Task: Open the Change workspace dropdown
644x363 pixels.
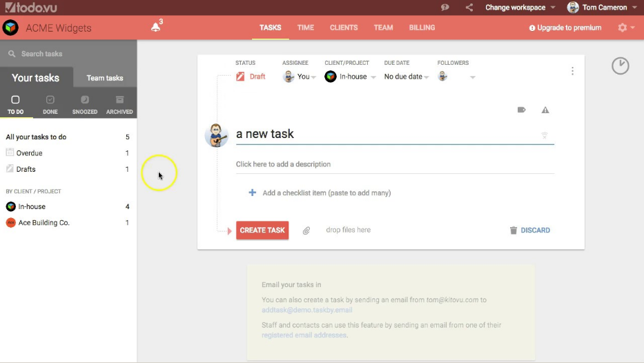Action: [520, 8]
